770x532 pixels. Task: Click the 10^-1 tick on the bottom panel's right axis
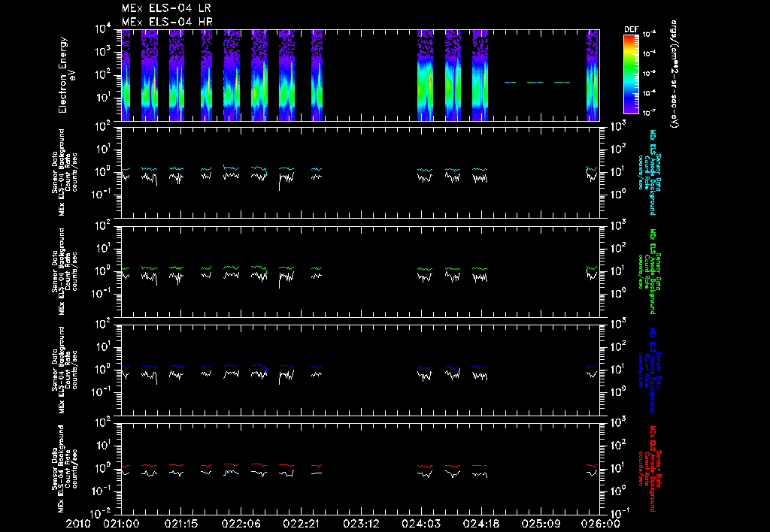point(620,512)
